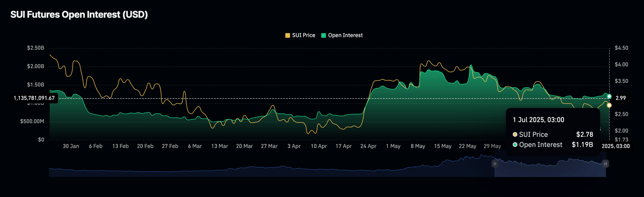Grab the right range slider handle

605,164
